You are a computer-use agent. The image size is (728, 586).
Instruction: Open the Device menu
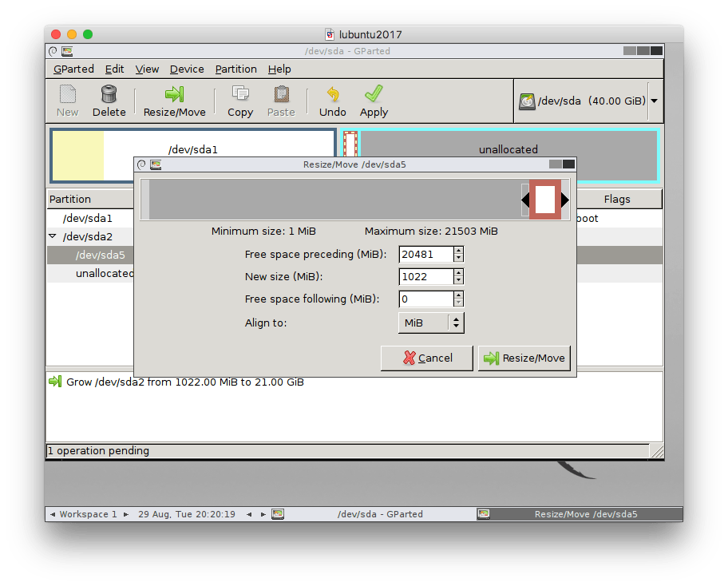(187, 69)
